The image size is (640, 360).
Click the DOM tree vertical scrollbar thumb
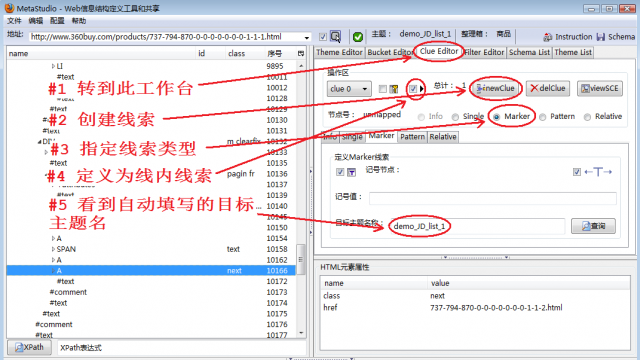tap(301, 259)
